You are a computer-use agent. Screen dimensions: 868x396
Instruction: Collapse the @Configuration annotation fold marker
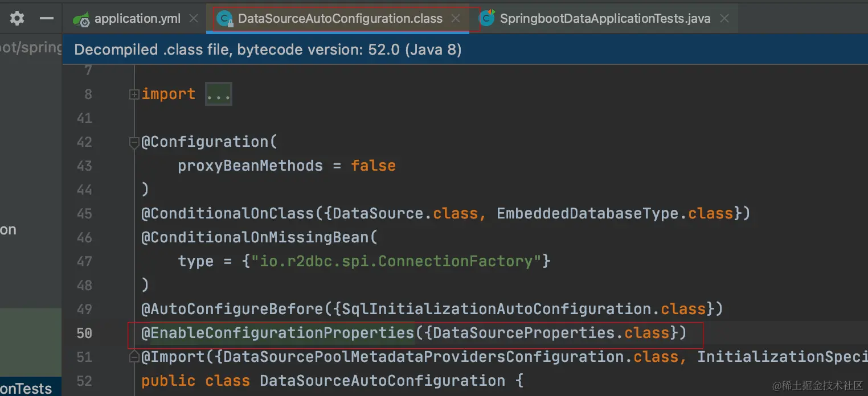134,143
